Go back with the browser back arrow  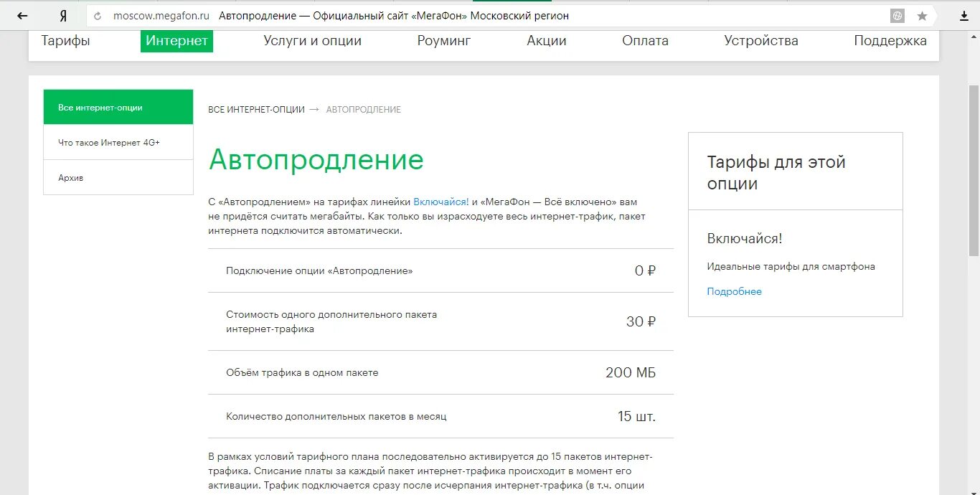[x=23, y=16]
